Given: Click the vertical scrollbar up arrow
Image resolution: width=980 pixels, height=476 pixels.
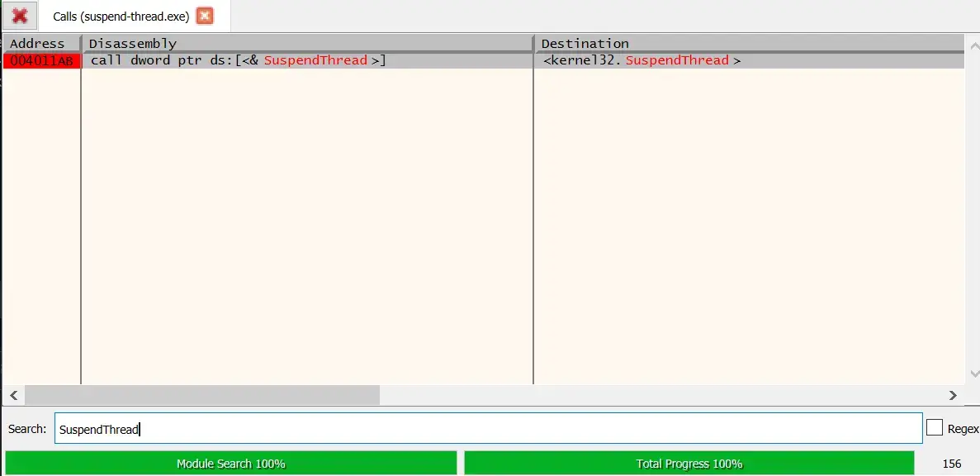Looking at the screenshot, I should pos(973,45).
